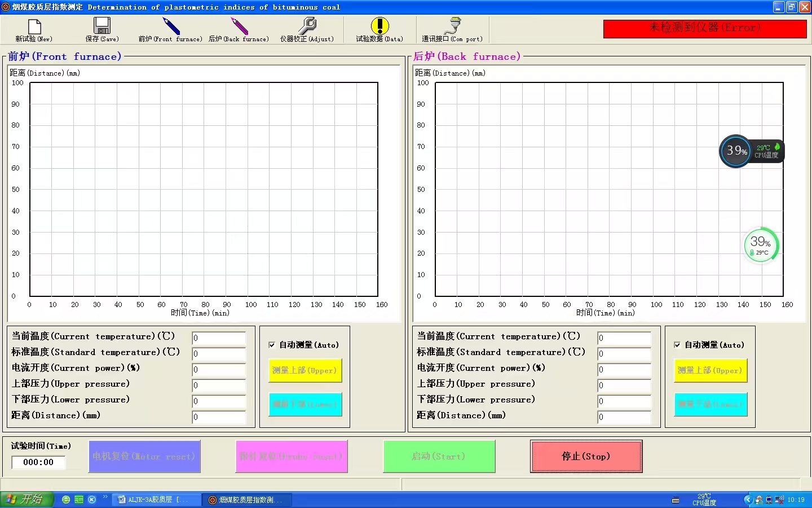Focus front furnace Distance field
This screenshot has width=812, height=508.
click(x=219, y=417)
